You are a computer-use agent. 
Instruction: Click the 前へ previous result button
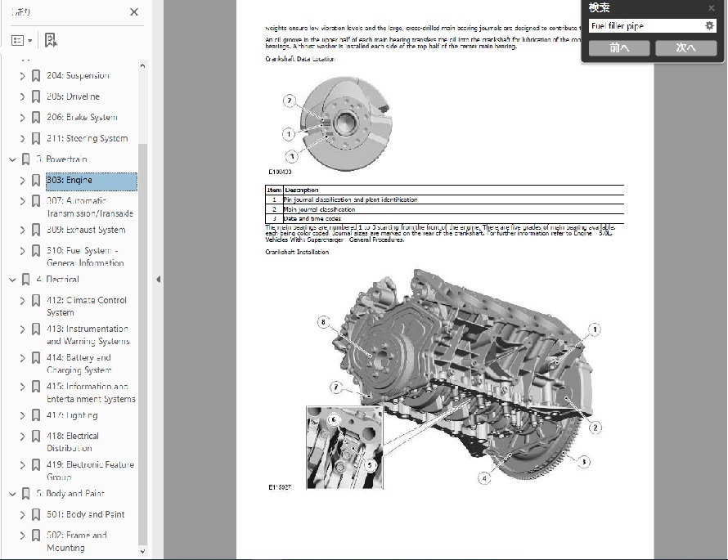click(619, 47)
